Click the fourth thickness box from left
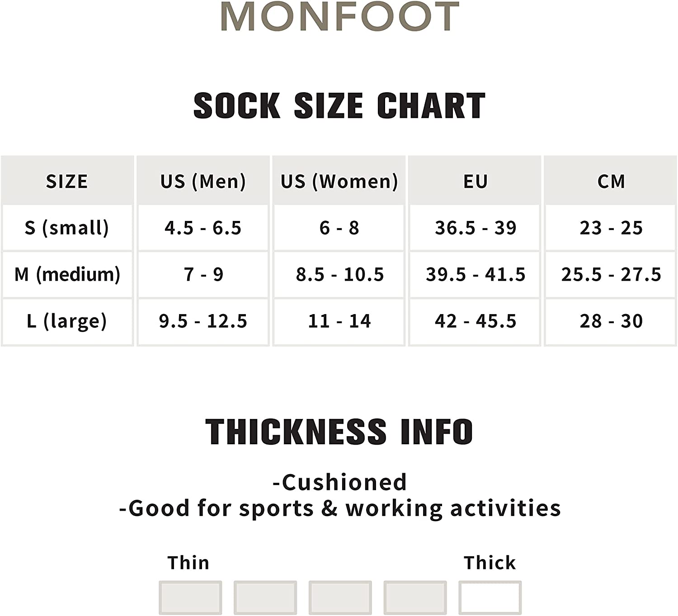 pyautogui.click(x=415, y=597)
